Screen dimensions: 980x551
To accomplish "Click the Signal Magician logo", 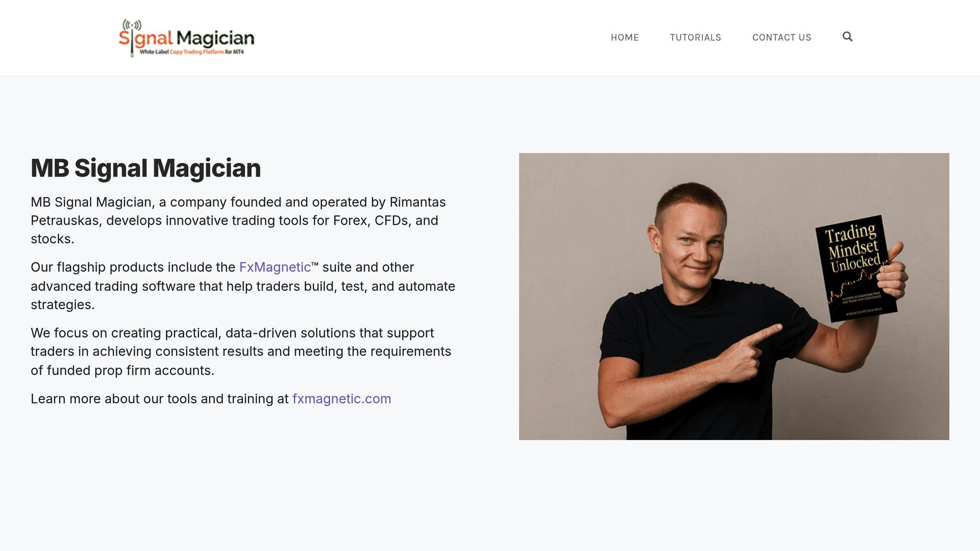I will [x=187, y=38].
